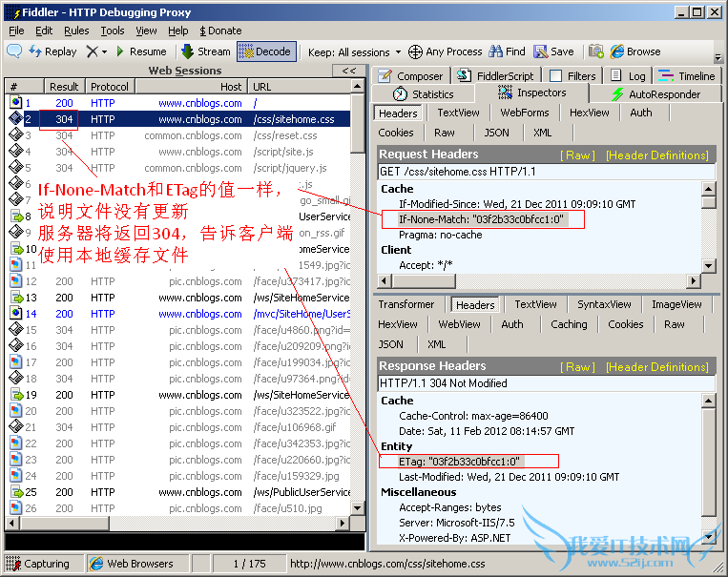This screenshot has width=728, height=577.
Task: Resume paused sessions
Action: click(141, 52)
